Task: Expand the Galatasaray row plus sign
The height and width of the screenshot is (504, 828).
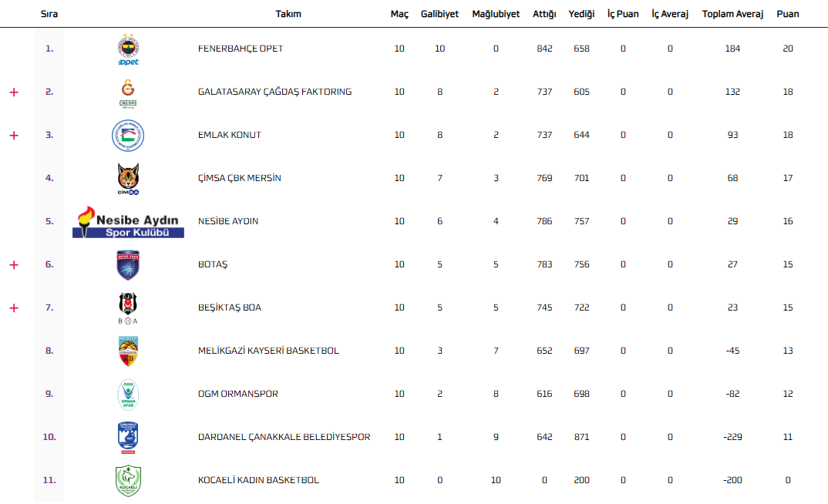Action: click(13, 92)
